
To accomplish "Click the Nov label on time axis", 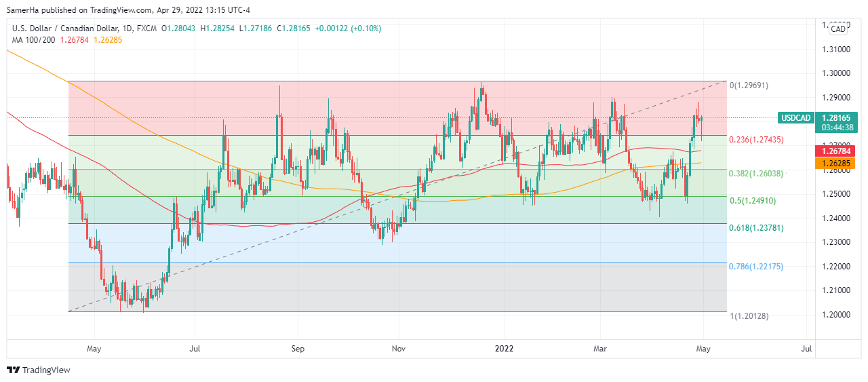I will click(399, 349).
